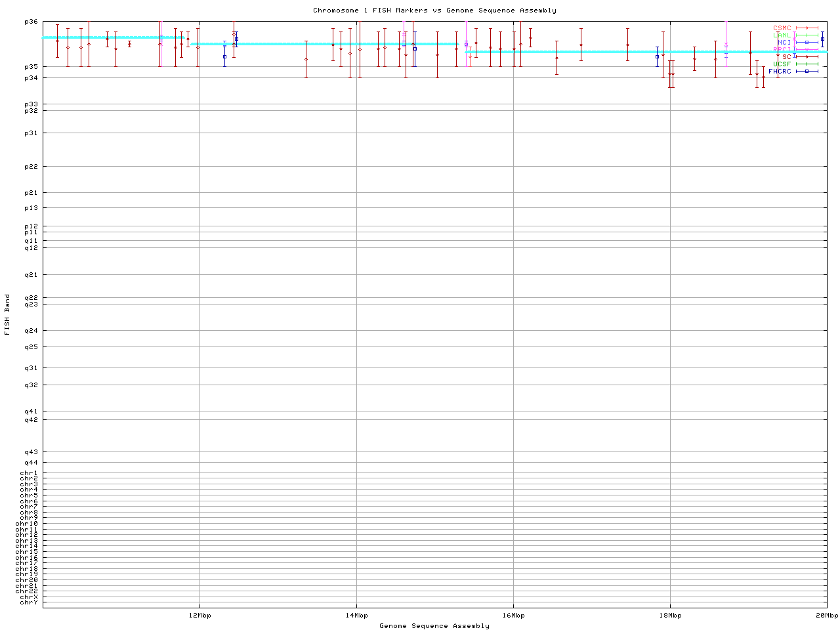
Task: Select the SC diamond legend marker
Action: pyautogui.click(x=807, y=57)
